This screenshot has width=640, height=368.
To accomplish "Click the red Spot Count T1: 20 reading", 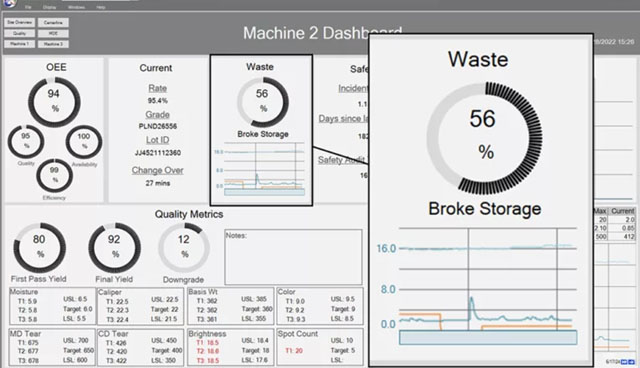I will pos(294,351).
